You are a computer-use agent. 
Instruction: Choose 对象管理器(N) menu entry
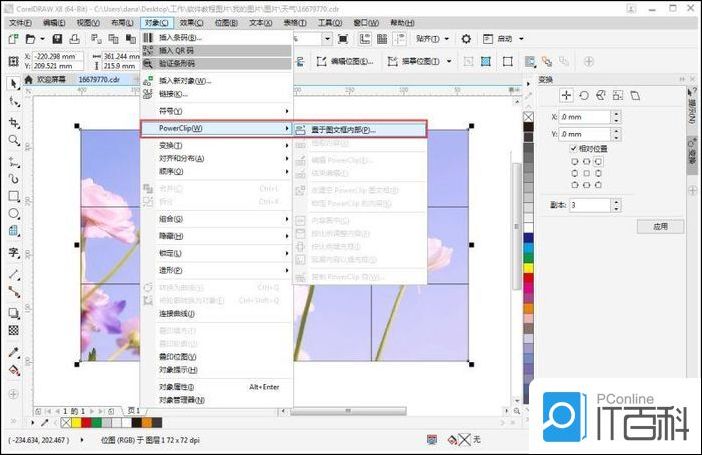tap(217, 400)
